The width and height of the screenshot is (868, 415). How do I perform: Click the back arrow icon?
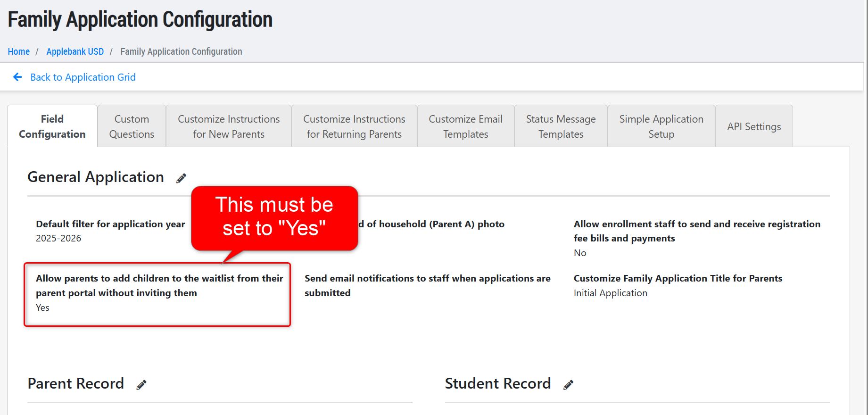point(17,77)
